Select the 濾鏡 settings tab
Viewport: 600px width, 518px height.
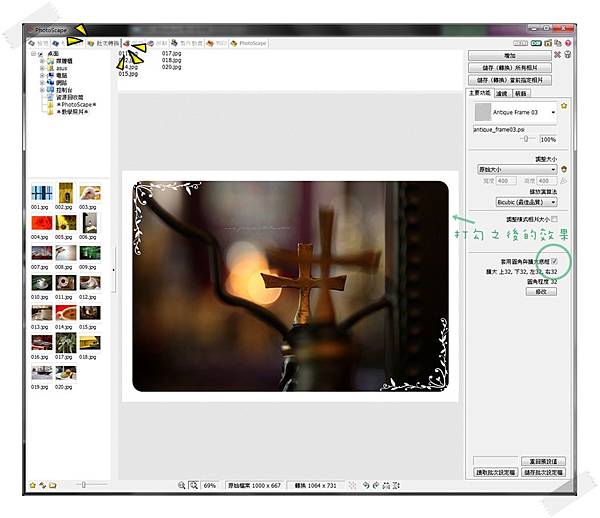(x=502, y=93)
